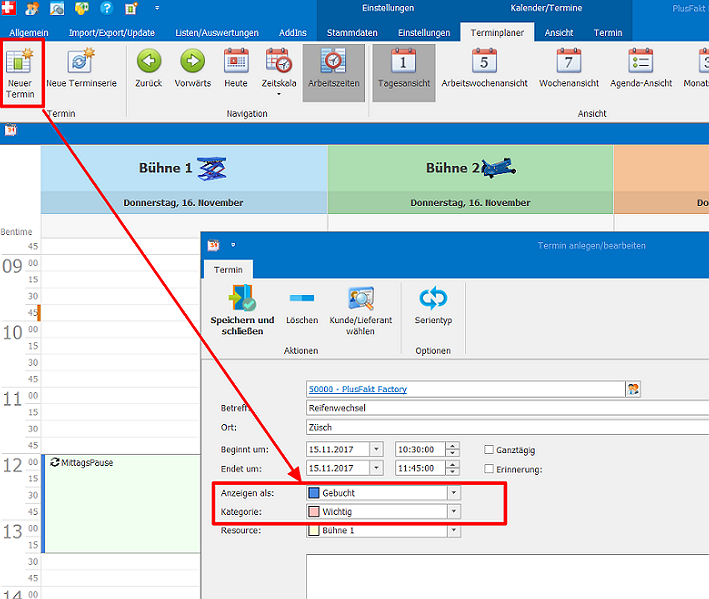Adjust Endet um time spinner
Image resolution: width=709 pixels, height=599 pixels.
click(453, 468)
